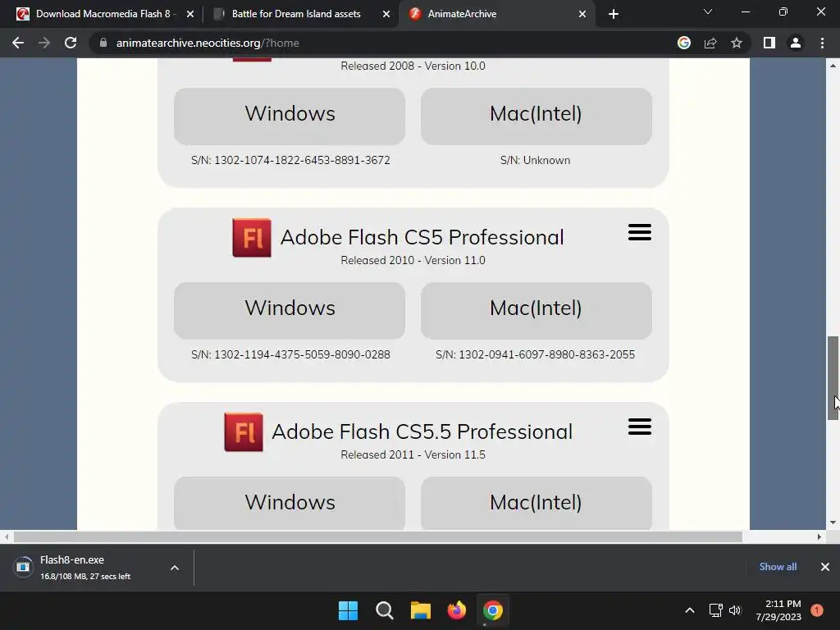Screen dimensions: 840x630
Task: Click the vertical scrollbar down arrow
Action: click(833, 523)
